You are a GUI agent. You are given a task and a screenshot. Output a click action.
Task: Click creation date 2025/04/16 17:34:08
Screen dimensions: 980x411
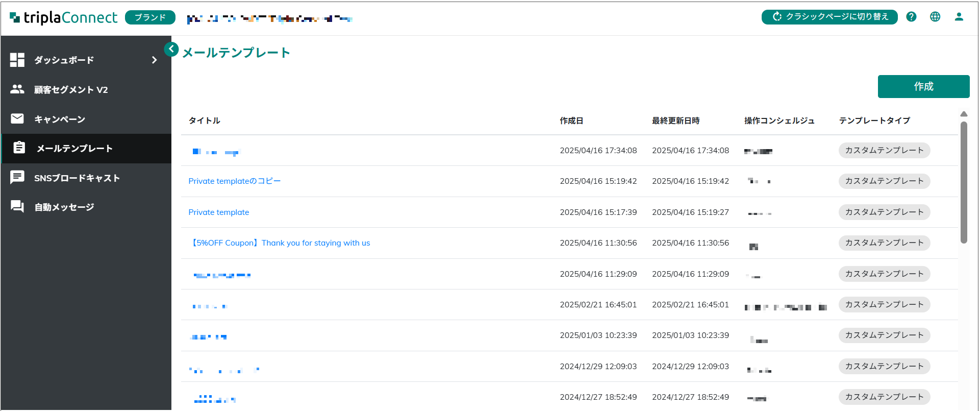click(598, 151)
